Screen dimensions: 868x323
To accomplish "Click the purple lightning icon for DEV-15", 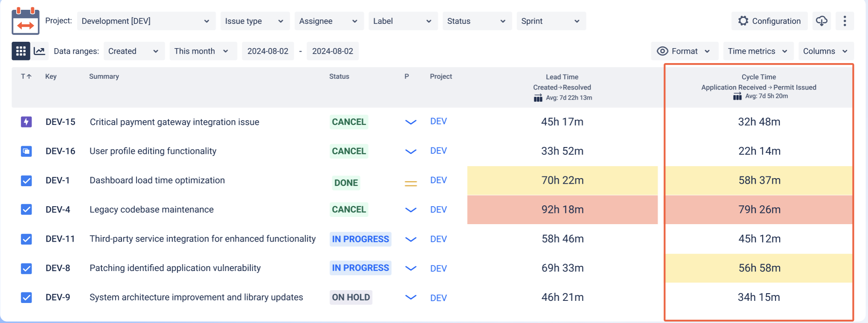I will coord(26,122).
